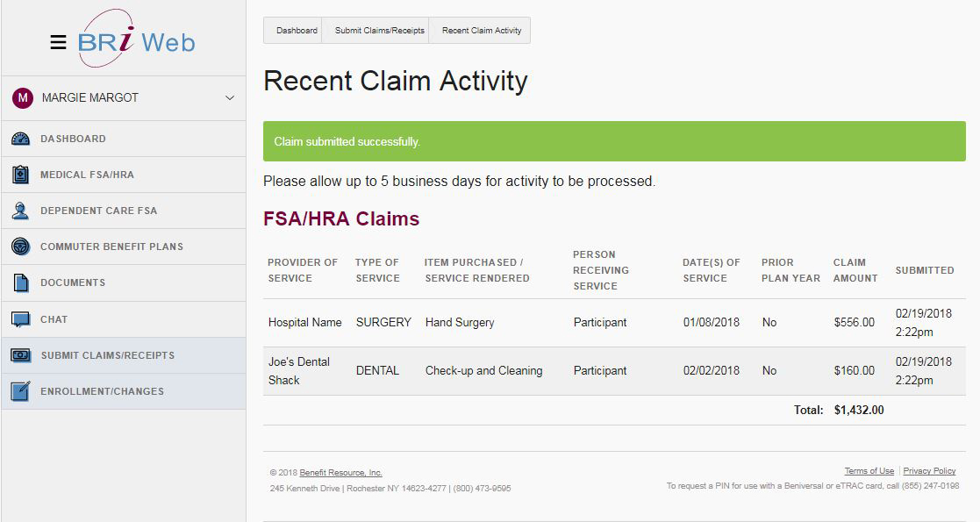Open Dependent Care FSA section
Viewport: 980px width, 522px height.
(19, 210)
